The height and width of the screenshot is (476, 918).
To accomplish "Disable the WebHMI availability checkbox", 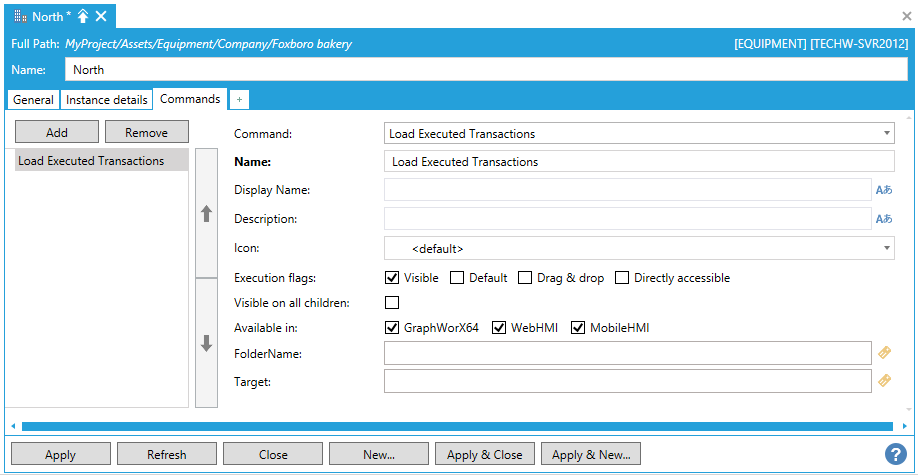I will pos(500,328).
